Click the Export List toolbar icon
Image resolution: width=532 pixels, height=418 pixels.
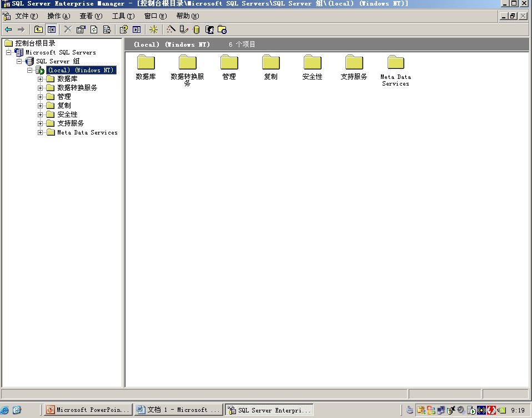[107, 29]
